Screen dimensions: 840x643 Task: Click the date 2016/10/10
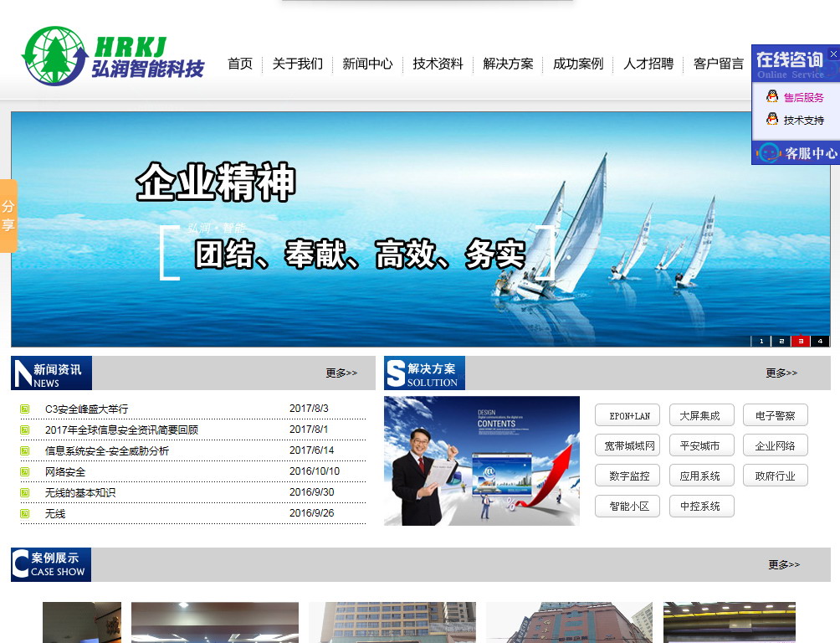point(315,471)
